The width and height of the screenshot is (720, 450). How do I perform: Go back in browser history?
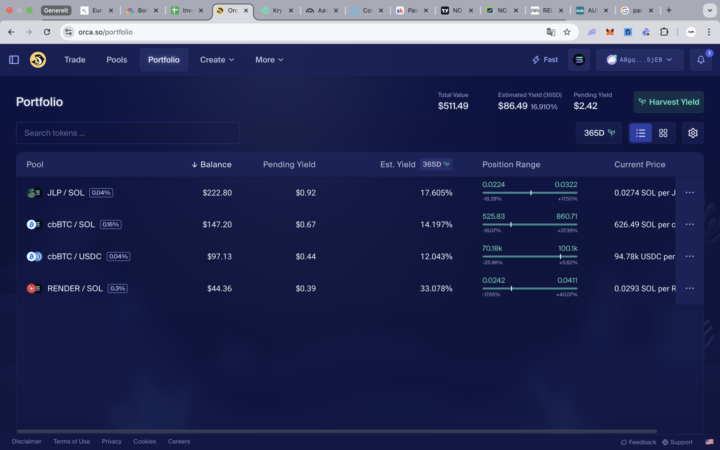pyautogui.click(x=11, y=32)
